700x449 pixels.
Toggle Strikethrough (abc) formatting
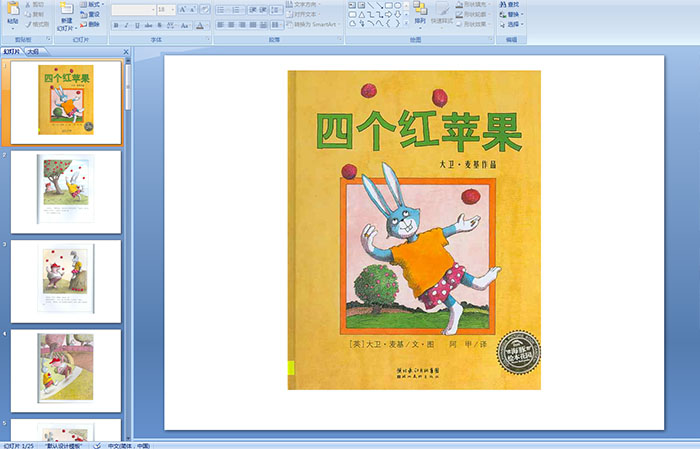click(148, 25)
